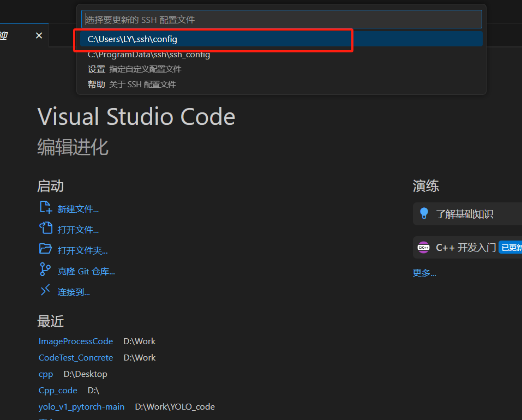Click the 已更新 badge on C++ 开发入门
This screenshot has width=522, height=420.
pyautogui.click(x=511, y=248)
